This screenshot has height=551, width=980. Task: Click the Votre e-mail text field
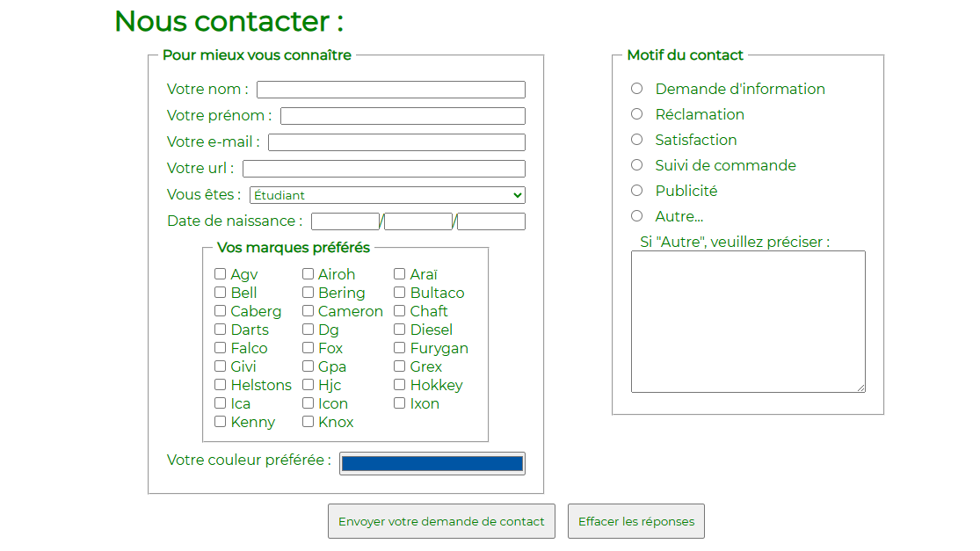point(396,141)
